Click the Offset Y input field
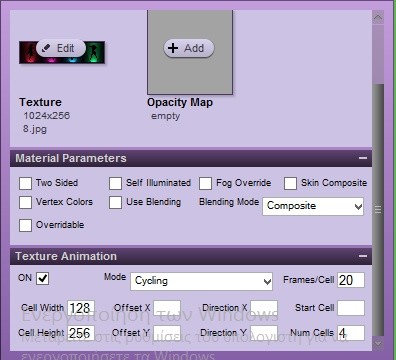This screenshot has width=396, height=360. click(167, 333)
